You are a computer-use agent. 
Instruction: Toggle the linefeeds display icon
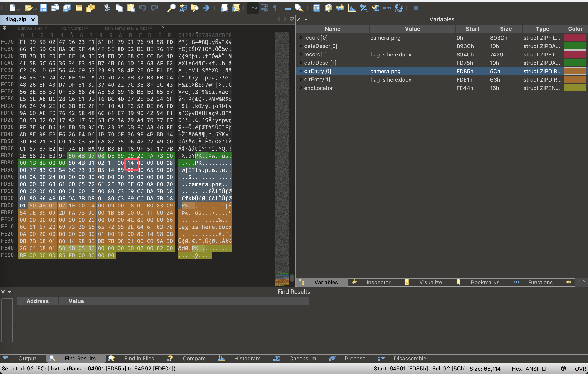point(264,8)
